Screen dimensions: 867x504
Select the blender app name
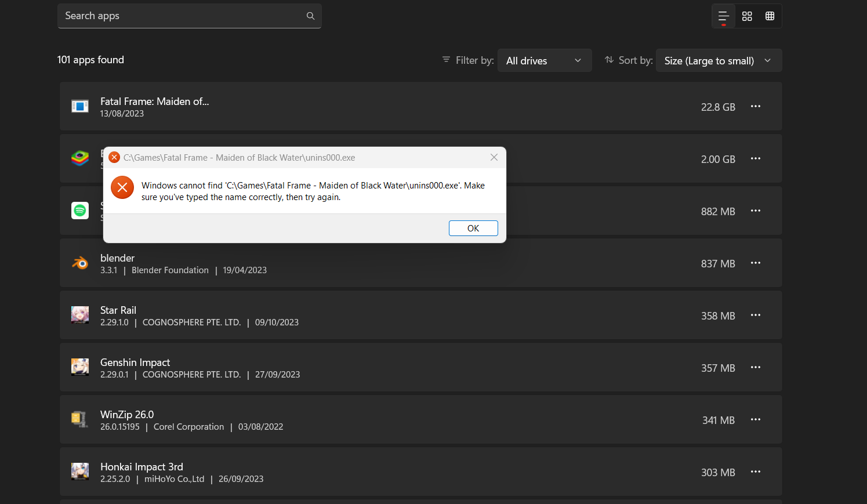click(117, 258)
